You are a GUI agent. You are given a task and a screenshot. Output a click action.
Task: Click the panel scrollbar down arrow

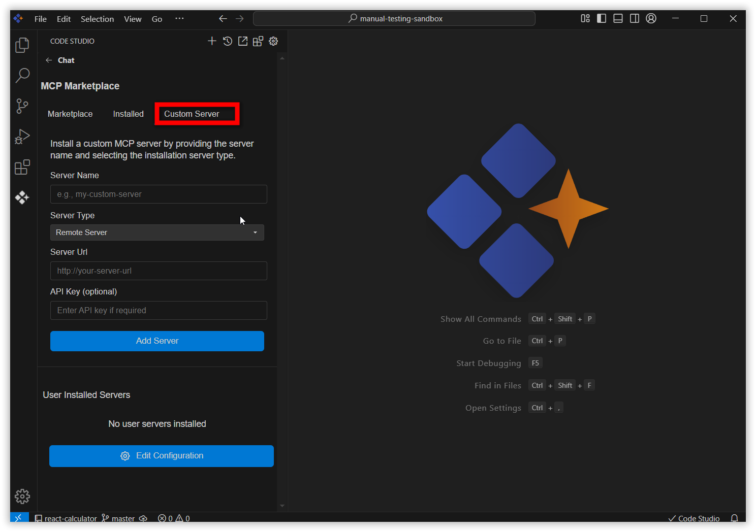[282, 506]
